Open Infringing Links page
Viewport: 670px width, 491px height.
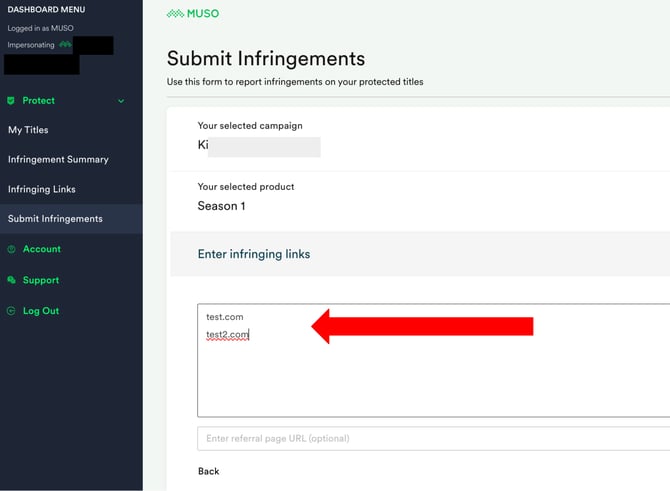pyautogui.click(x=42, y=189)
